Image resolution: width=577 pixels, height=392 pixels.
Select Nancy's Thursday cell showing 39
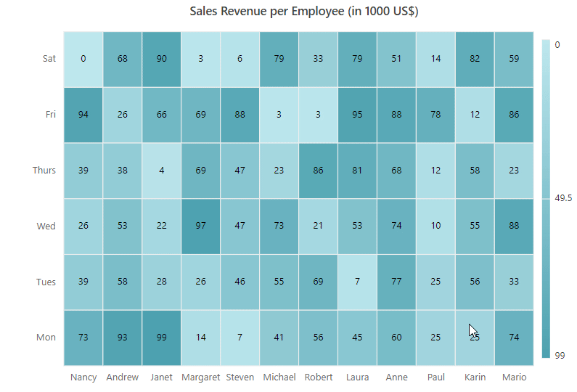[83, 171]
